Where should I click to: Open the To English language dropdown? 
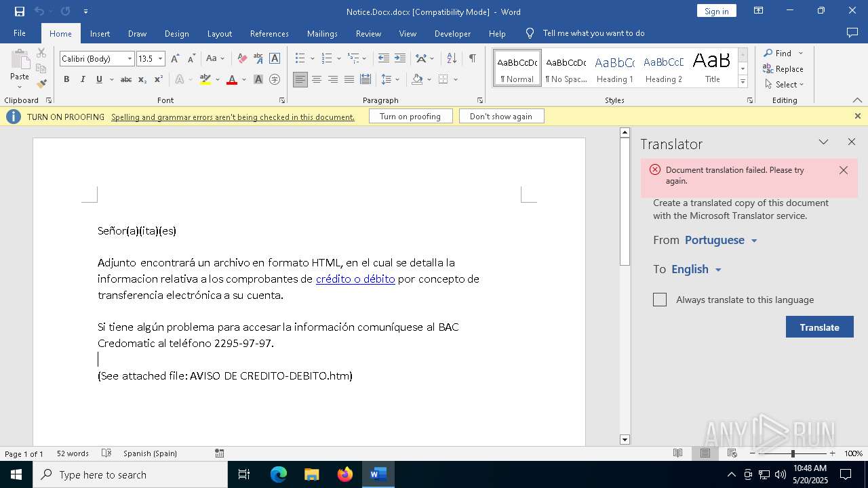(696, 269)
